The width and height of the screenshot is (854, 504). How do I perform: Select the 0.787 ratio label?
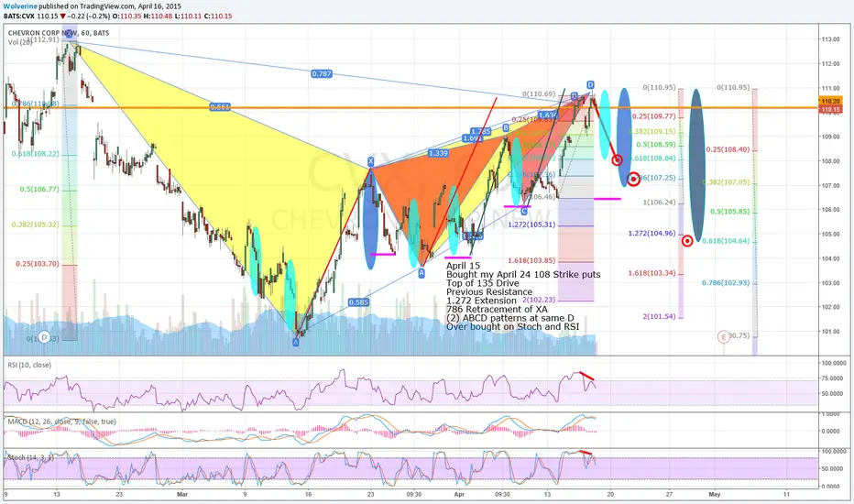click(x=322, y=73)
